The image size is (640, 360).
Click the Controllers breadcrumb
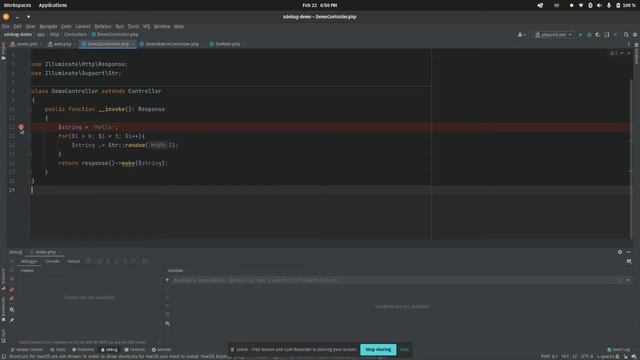point(75,35)
